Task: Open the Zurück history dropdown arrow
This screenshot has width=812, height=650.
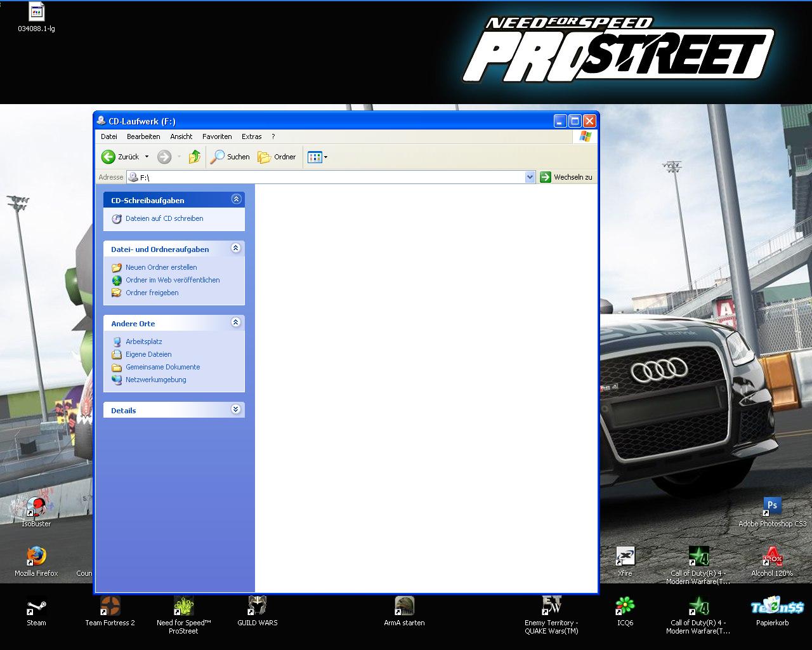Action: (147, 157)
